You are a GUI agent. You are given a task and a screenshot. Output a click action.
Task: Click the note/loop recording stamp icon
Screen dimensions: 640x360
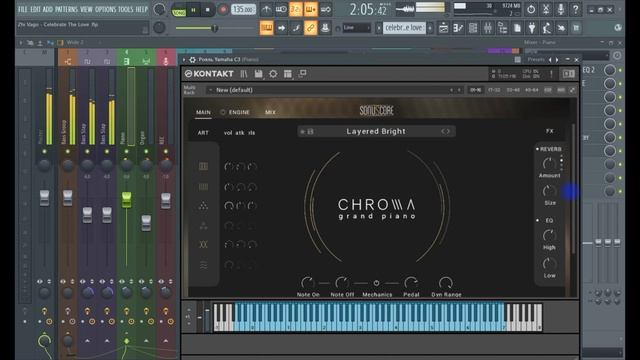[x=325, y=28]
